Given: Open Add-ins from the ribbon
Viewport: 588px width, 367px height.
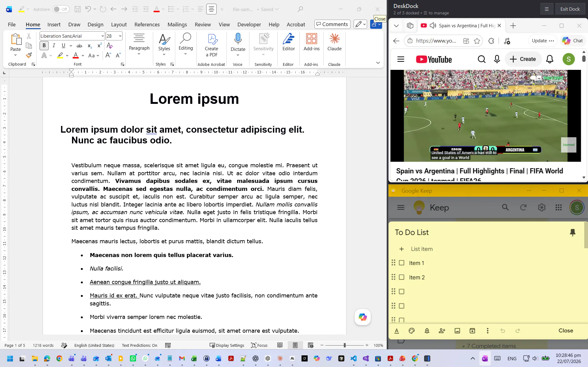Looking at the screenshot, I should click(x=311, y=42).
